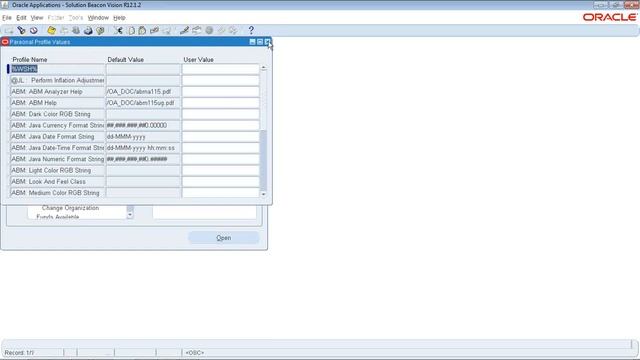Click User Value field for ABM Analyzer Help
Viewport: 640px width, 360px height.
click(220, 92)
